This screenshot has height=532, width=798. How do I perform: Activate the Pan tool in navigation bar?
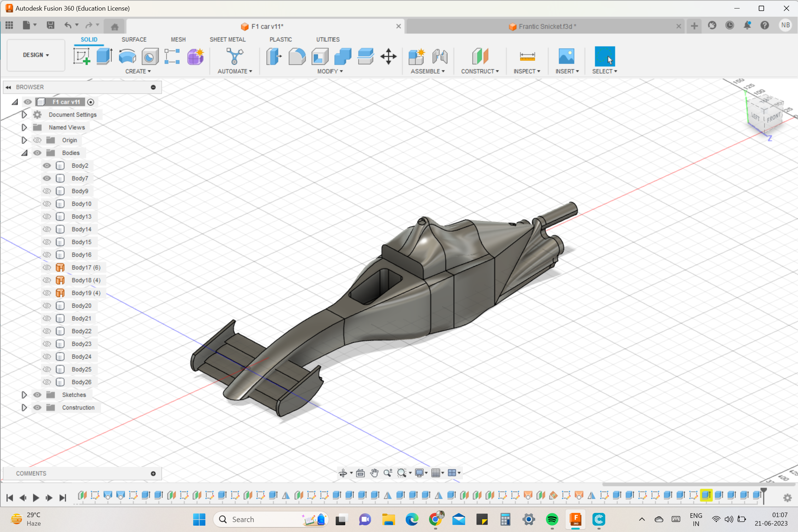374,473
